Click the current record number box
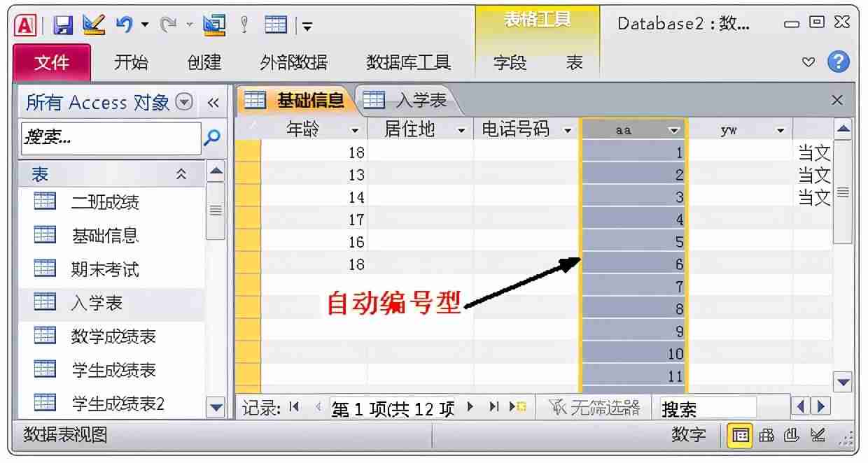This screenshot has width=868, height=463. coord(392,408)
